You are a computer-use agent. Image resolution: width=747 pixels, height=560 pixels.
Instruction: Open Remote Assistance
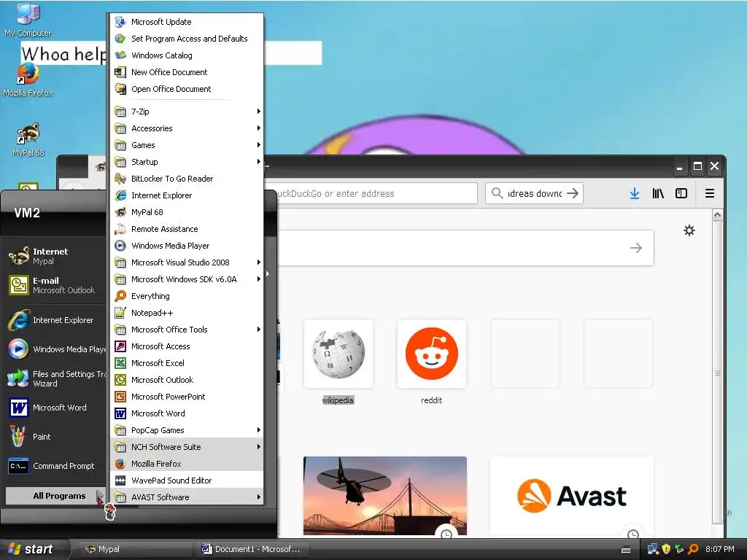click(187, 229)
